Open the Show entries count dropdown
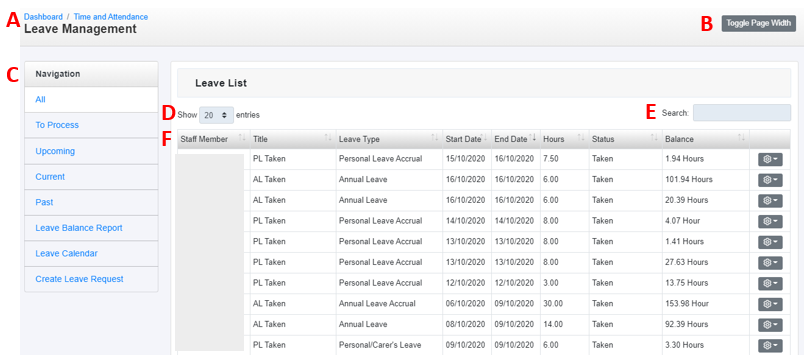 [216, 115]
